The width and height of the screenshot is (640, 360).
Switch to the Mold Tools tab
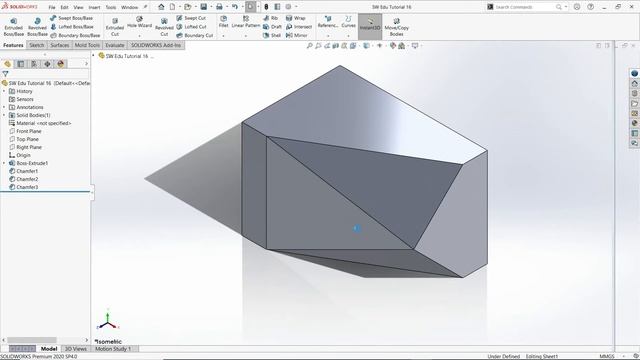87,45
